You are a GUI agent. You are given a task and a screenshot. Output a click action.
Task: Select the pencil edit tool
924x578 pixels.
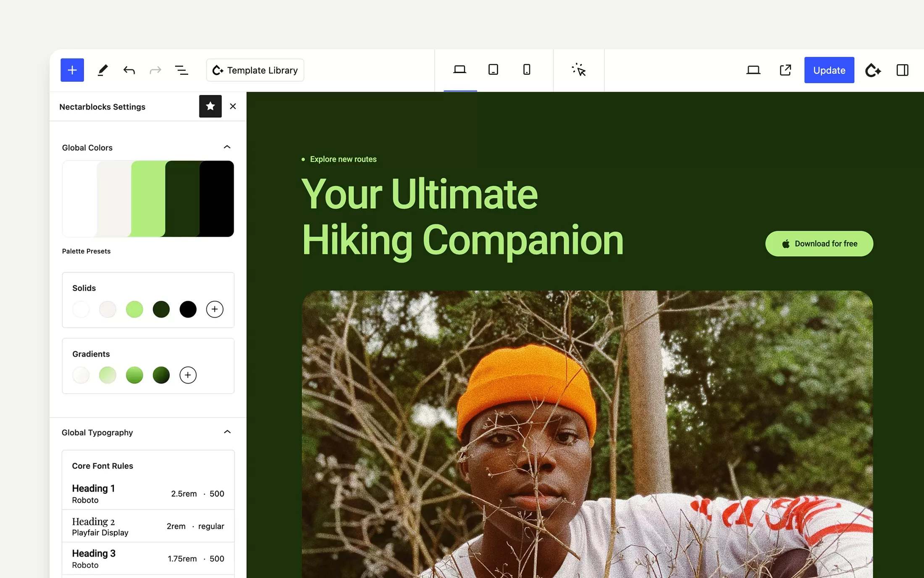(102, 70)
